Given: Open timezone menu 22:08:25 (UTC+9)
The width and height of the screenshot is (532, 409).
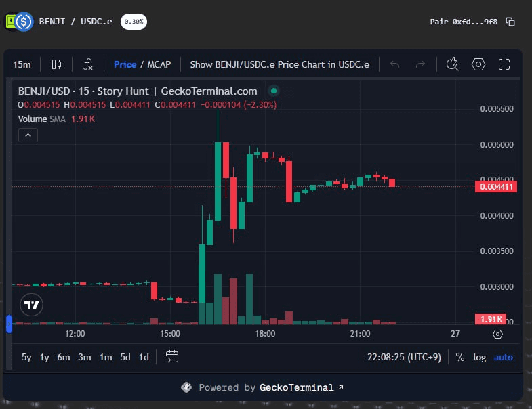Looking at the screenshot, I should [404, 357].
